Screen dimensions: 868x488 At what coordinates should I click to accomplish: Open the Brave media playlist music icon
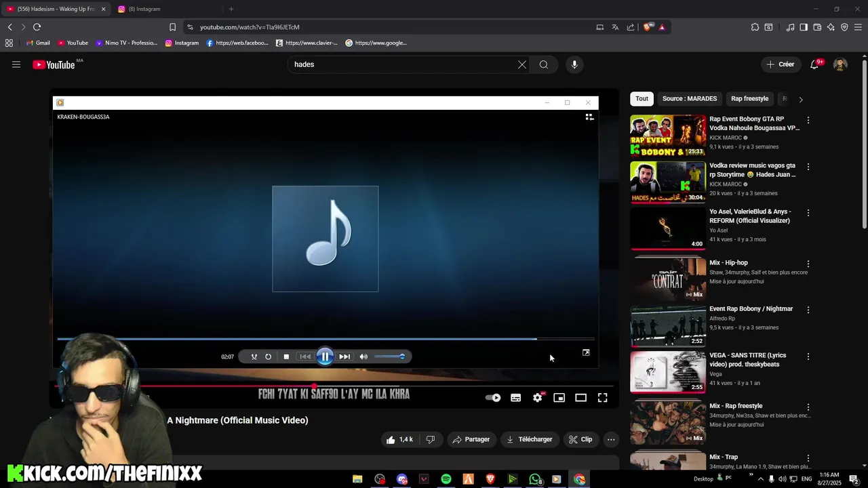790,27
